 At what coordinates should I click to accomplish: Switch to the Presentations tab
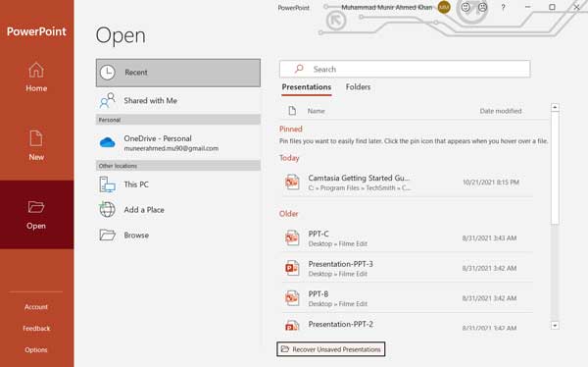coord(307,87)
